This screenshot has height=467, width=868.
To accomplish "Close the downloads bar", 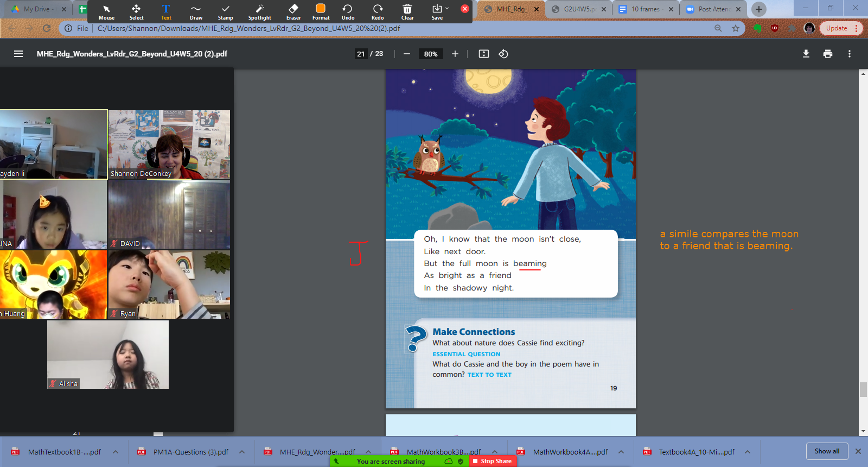I will pyautogui.click(x=858, y=451).
